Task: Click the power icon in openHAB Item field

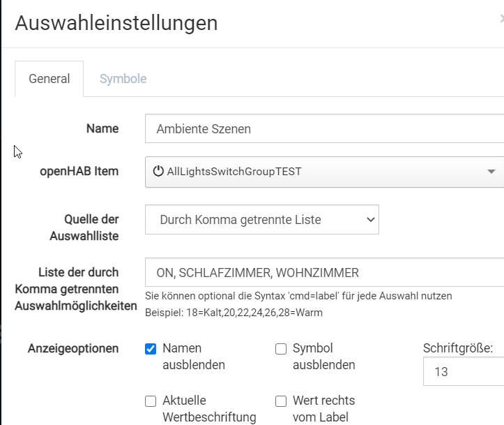Action: [x=158, y=171]
